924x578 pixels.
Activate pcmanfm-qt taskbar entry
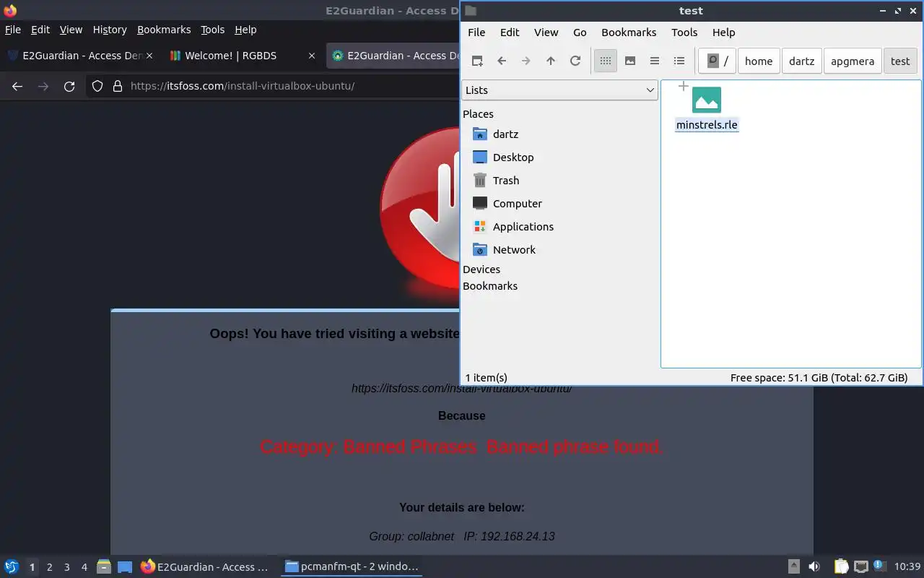[x=352, y=567]
